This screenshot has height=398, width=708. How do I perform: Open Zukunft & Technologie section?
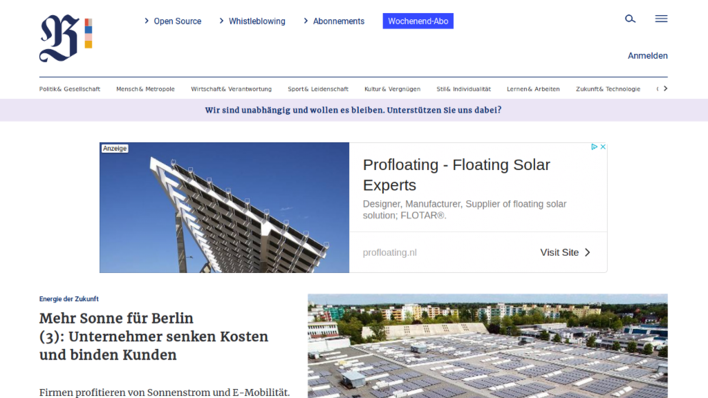tap(608, 89)
